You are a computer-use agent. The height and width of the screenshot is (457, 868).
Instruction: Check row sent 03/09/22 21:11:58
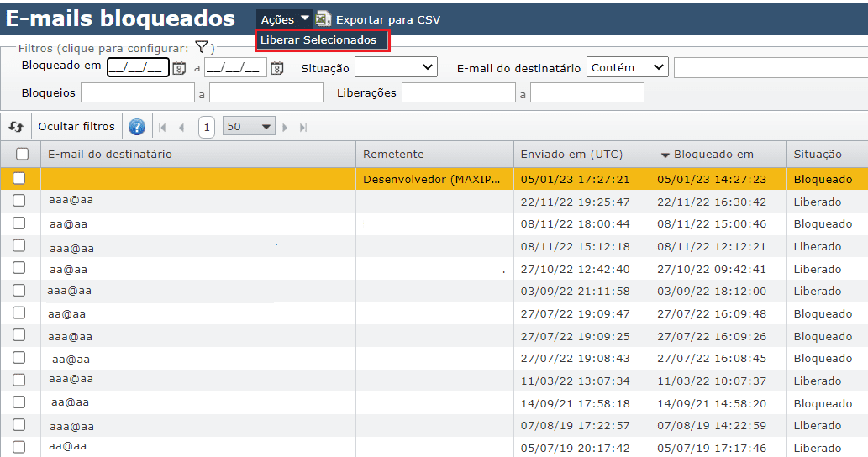click(18, 290)
